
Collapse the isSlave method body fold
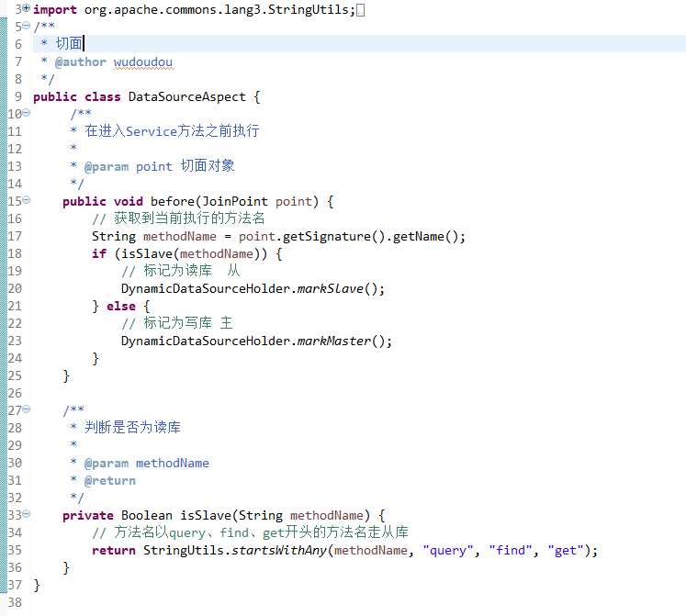pyautogui.click(x=27, y=514)
